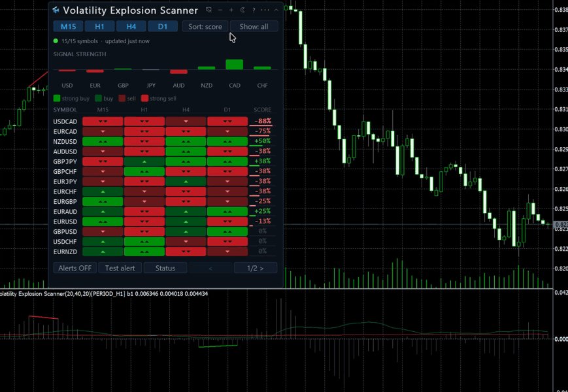Collapse the scanner panel with the chevron
The height and width of the screenshot is (392, 568).
click(x=276, y=10)
